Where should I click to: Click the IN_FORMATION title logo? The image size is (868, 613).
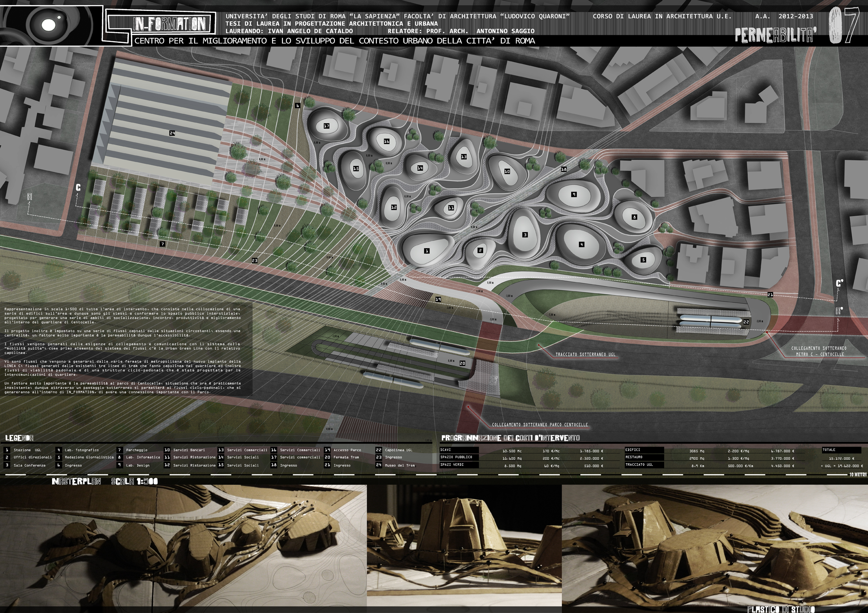(169, 24)
